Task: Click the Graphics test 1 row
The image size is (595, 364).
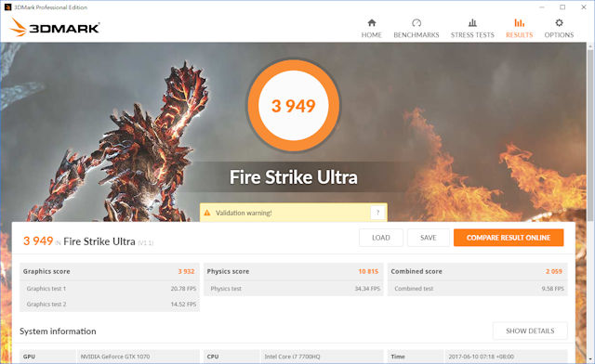Action: click(x=110, y=289)
